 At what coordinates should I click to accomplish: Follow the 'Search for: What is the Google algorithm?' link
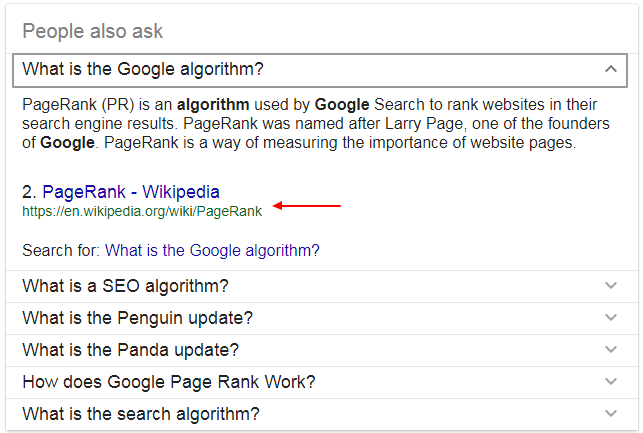pyautogui.click(x=212, y=250)
